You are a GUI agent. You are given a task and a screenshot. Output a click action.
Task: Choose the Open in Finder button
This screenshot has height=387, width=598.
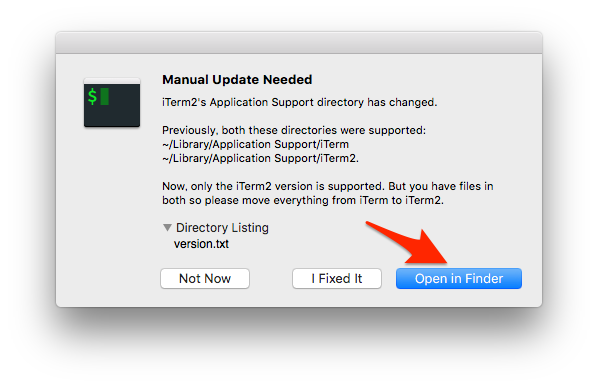coord(459,278)
